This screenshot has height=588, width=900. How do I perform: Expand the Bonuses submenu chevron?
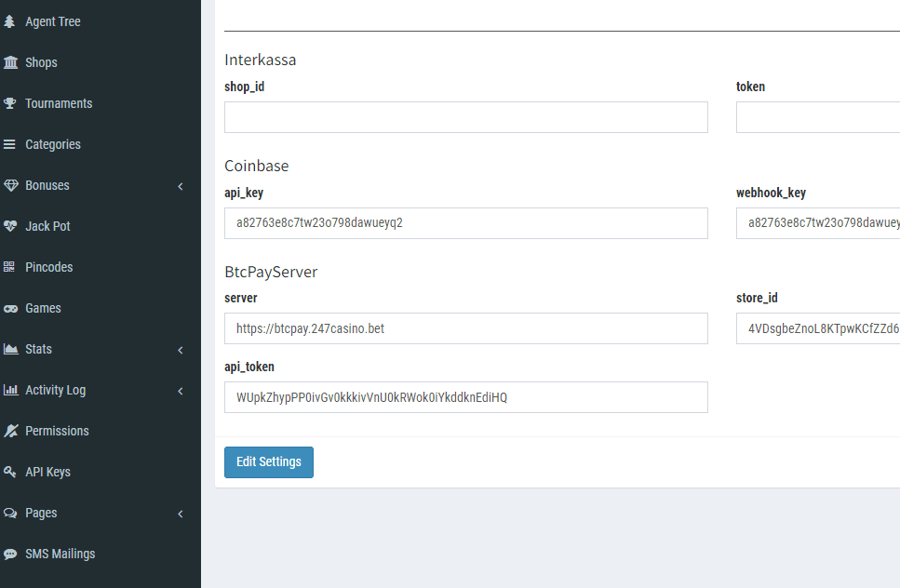point(181,186)
